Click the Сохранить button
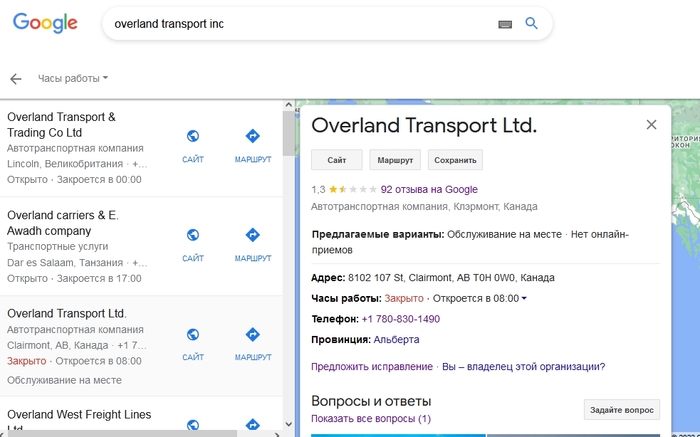Screen dimensions: 700x437 (455, 160)
